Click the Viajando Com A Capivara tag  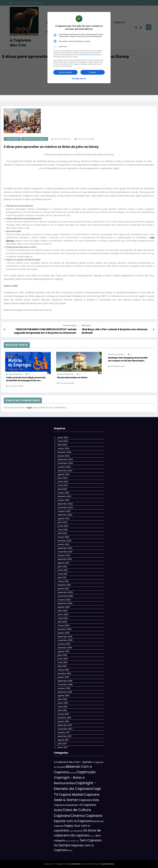[34, 139]
